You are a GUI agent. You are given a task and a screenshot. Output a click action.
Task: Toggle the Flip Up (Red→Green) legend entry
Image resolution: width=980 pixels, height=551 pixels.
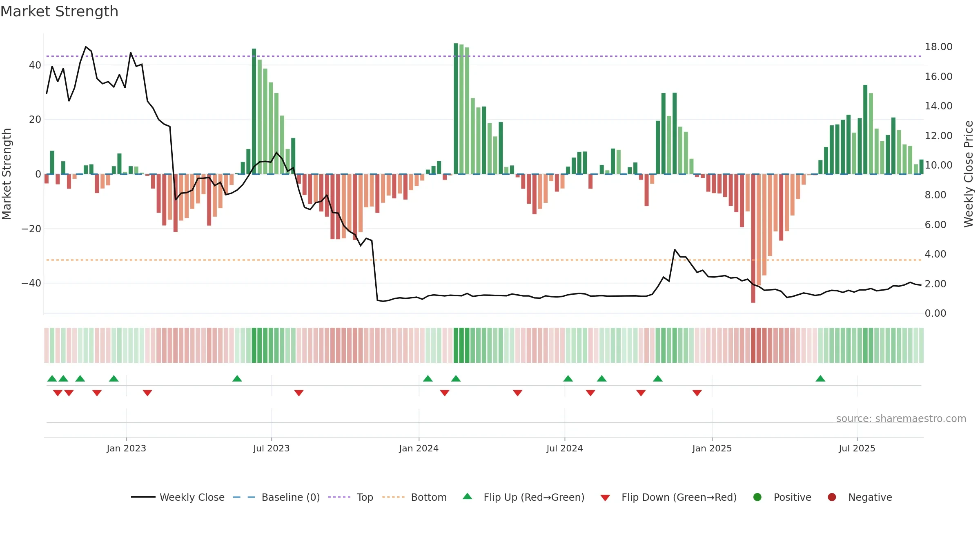(x=523, y=497)
